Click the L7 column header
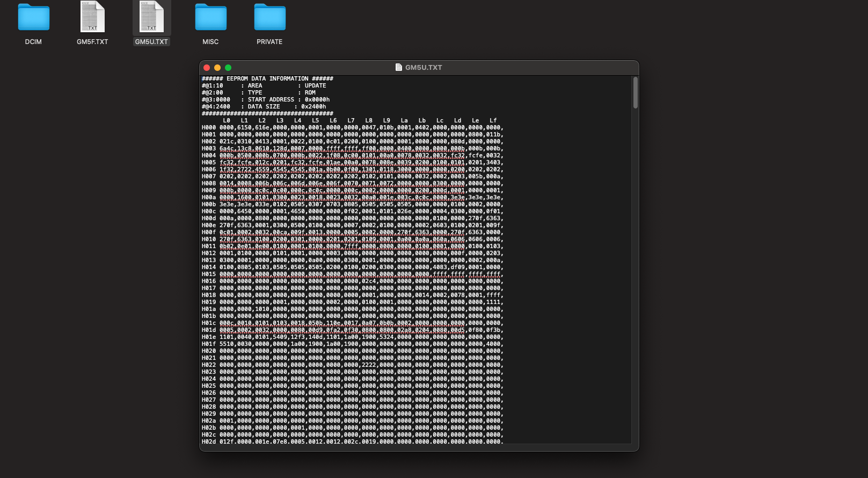Image resolution: width=868 pixels, height=478 pixels. 351,121
